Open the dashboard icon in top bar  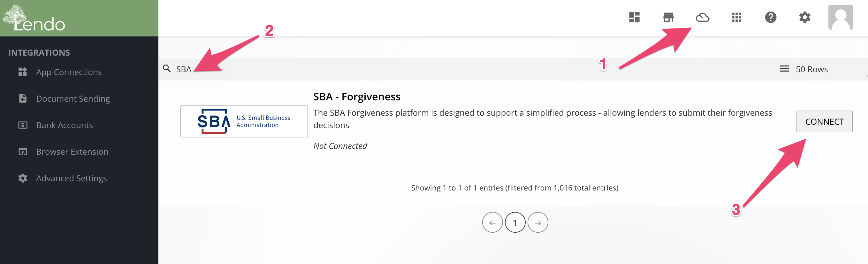pyautogui.click(x=634, y=17)
